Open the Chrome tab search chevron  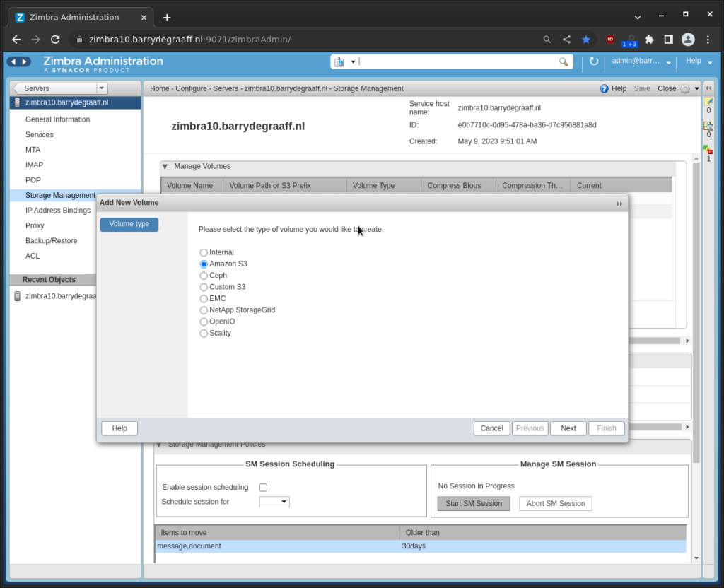click(638, 18)
